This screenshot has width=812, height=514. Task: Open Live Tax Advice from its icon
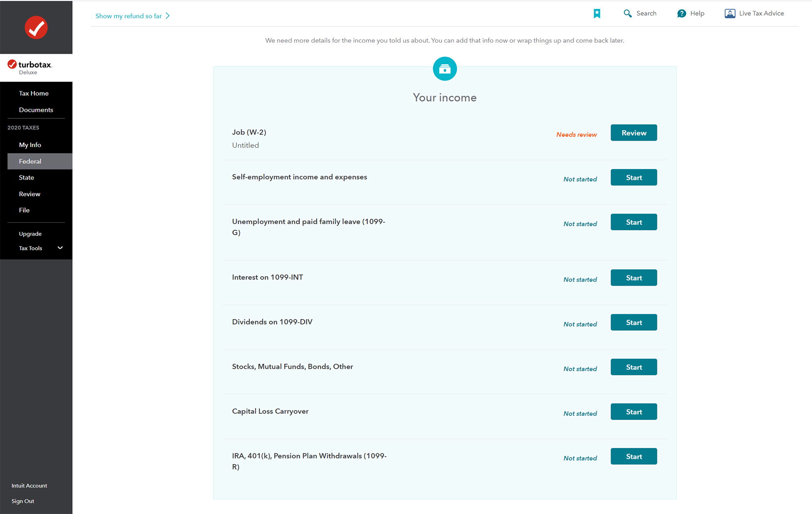[x=730, y=13]
